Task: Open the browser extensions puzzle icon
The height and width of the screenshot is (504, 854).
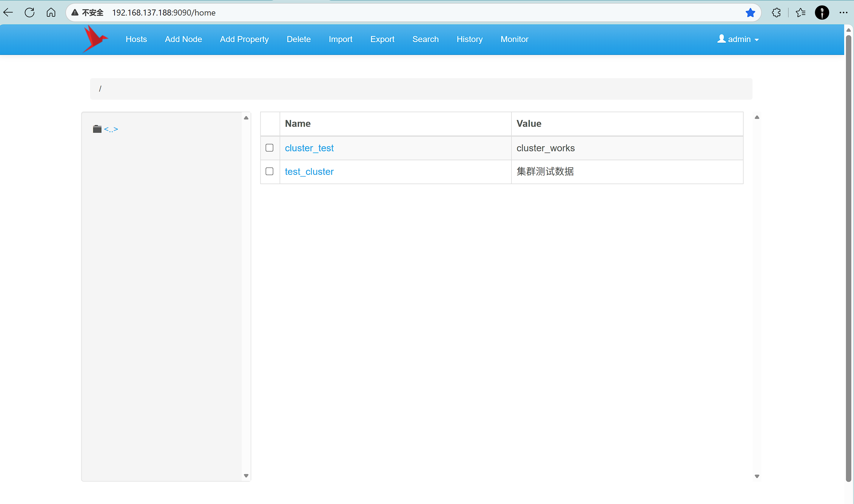Action: pyautogui.click(x=776, y=13)
